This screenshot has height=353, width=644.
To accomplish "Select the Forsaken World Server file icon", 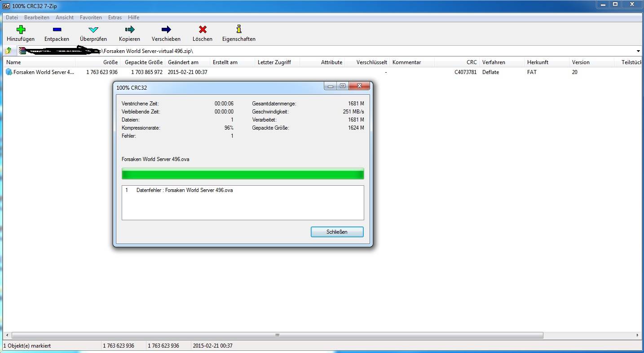I will point(9,72).
